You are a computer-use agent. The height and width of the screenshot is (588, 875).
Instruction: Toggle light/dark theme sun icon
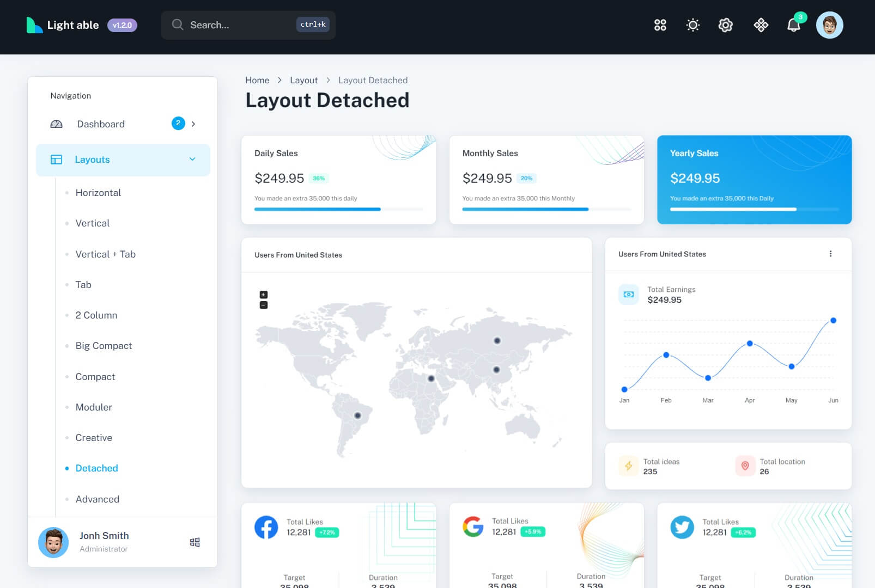click(692, 25)
